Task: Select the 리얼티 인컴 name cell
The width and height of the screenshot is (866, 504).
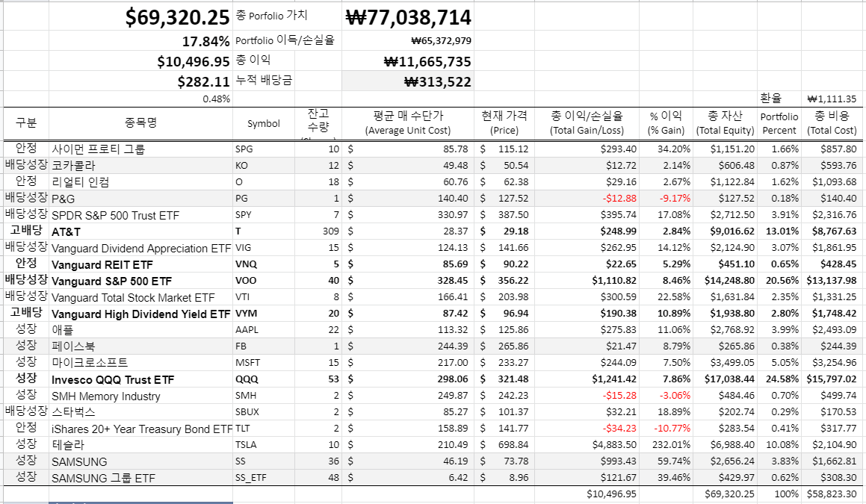Action: coord(140,181)
